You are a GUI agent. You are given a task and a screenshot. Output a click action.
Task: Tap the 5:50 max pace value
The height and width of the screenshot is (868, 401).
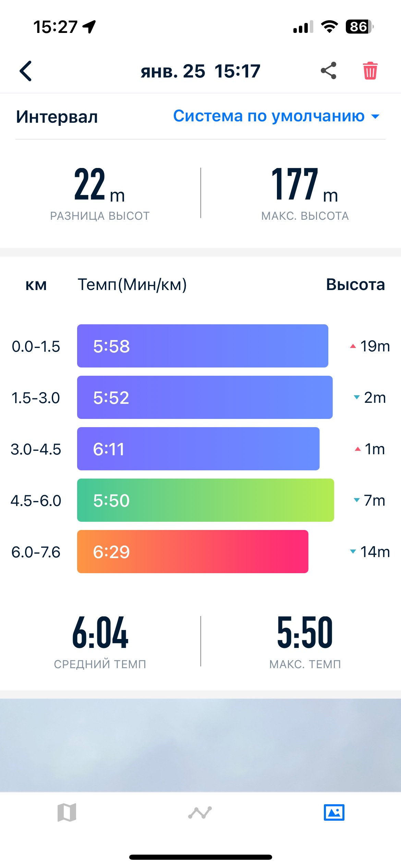point(305,632)
